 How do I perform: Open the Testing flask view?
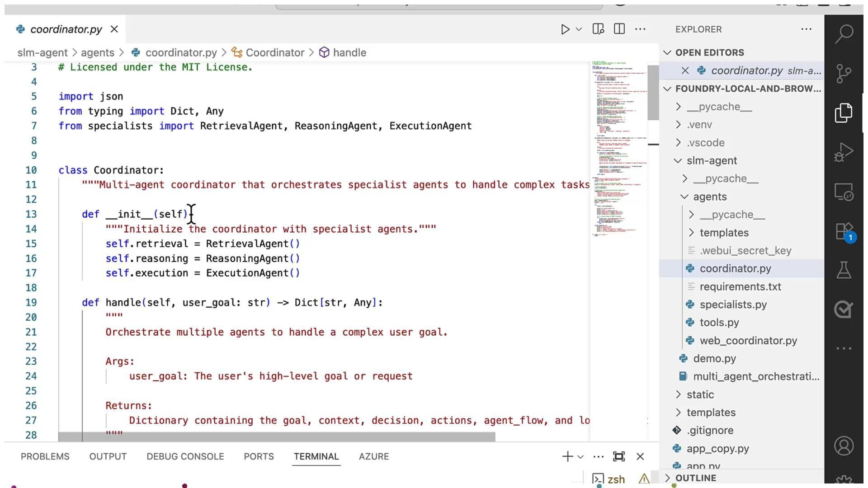(844, 270)
